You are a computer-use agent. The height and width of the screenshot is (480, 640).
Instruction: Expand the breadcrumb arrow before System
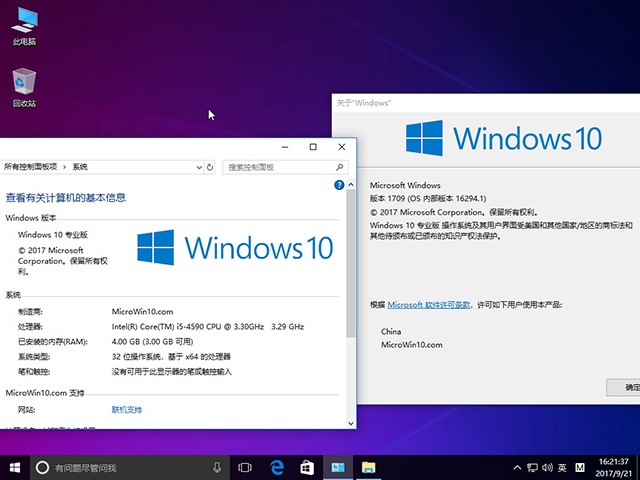(64, 167)
